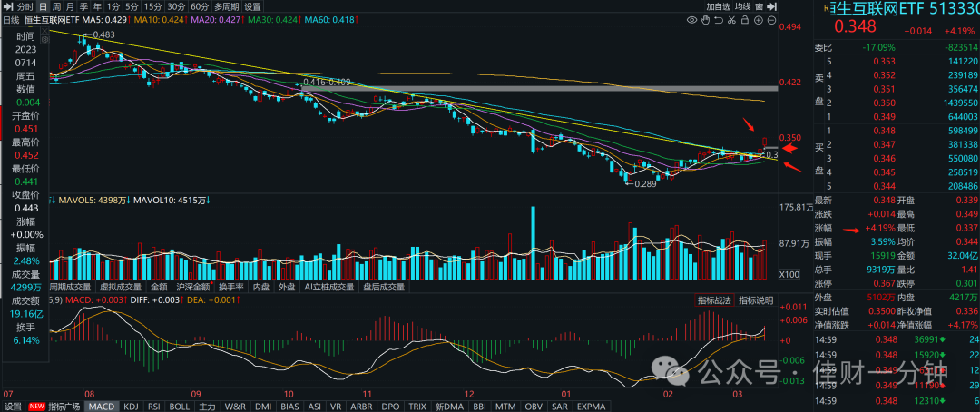Viewport: 980px width, 412px height.
Task: Select the 月 monthly period tab
Action: [x=70, y=7]
